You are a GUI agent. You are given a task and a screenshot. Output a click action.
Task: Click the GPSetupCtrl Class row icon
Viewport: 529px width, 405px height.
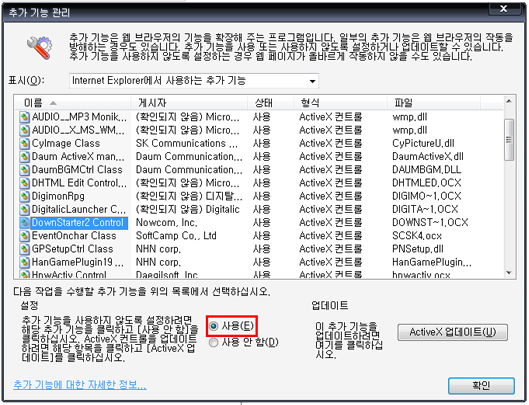(x=24, y=249)
